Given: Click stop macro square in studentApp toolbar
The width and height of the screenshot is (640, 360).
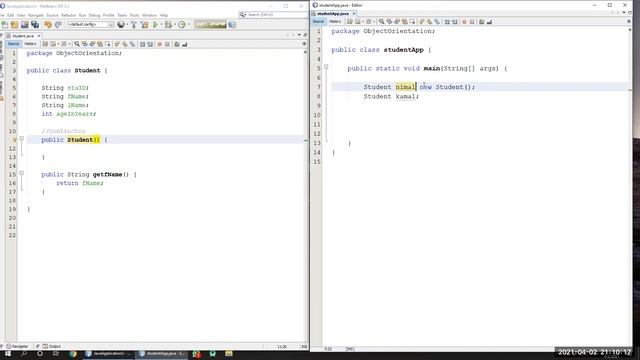Looking at the screenshot, I should [x=472, y=22].
